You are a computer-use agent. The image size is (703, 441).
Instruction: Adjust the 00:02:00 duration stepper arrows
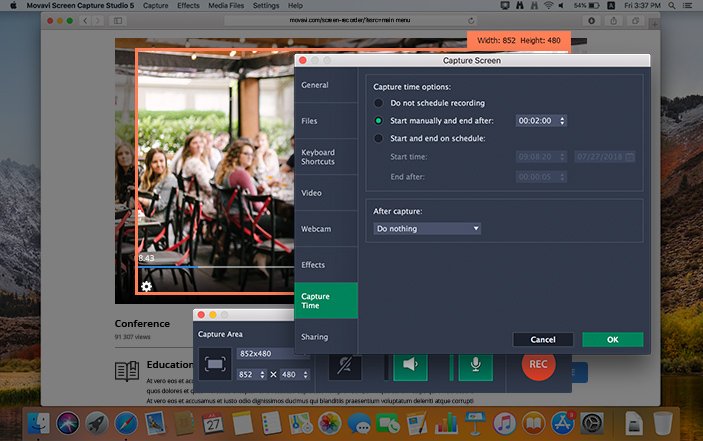click(562, 121)
